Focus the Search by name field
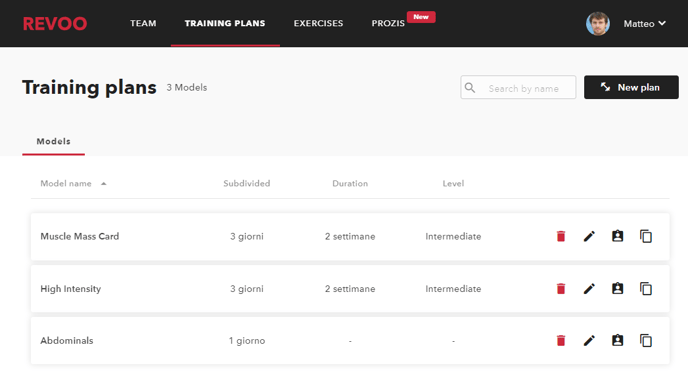The height and width of the screenshot is (372, 688). click(518, 87)
